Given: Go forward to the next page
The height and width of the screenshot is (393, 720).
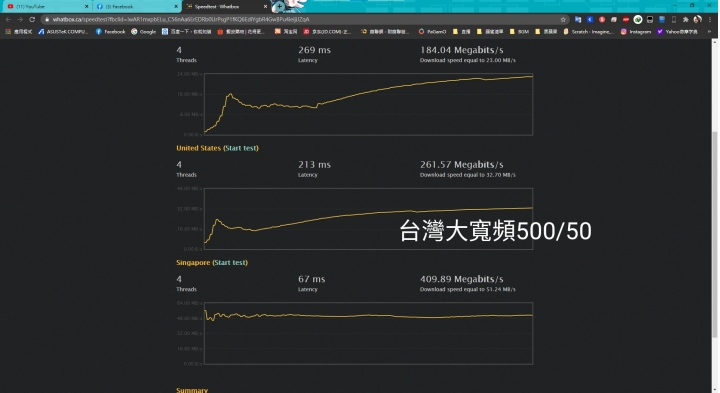Looking at the screenshot, I should click(x=20, y=19).
